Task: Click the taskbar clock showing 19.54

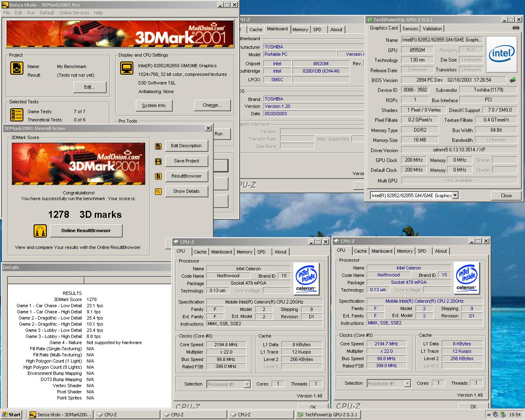Action: (514, 415)
